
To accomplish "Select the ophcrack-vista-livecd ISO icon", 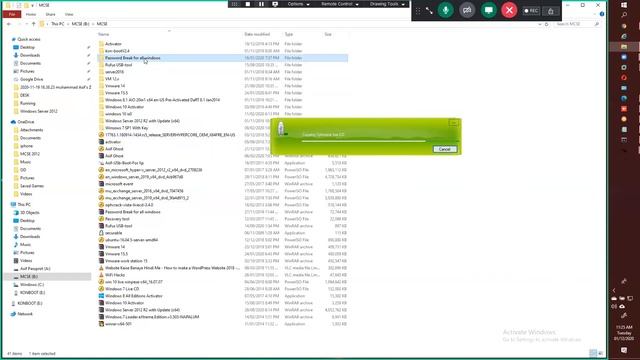I will [101, 205].
